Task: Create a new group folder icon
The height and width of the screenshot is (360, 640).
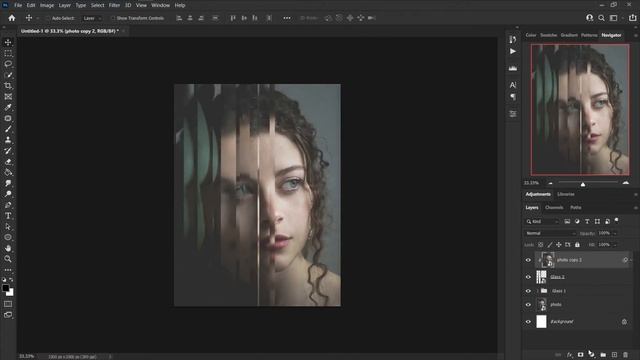Action: (603, 355)
